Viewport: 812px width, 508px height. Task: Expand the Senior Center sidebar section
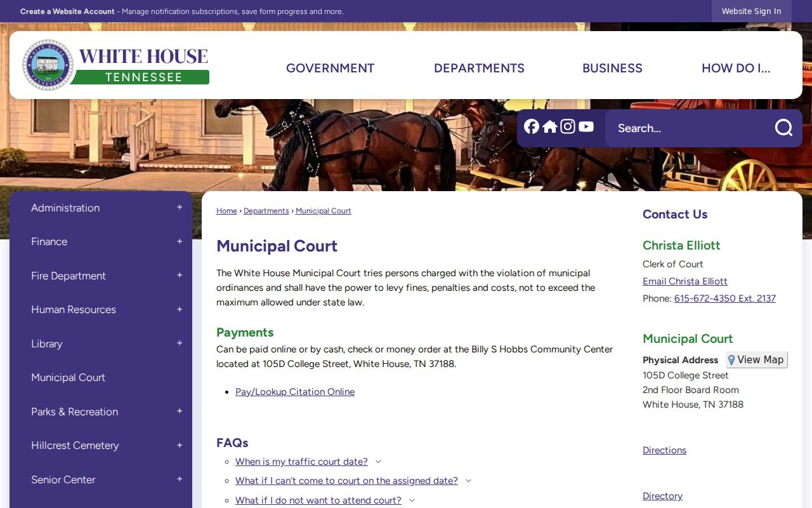click(180, 479)
